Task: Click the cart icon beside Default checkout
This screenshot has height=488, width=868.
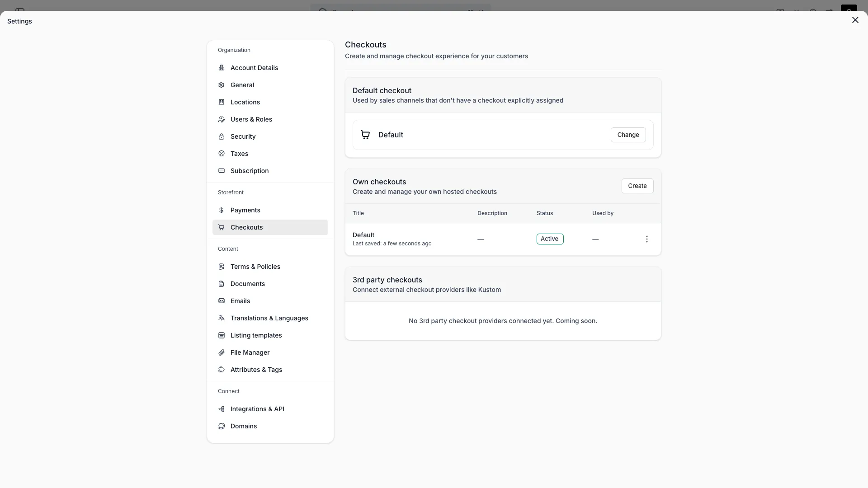Action: [x=365, y=135]
